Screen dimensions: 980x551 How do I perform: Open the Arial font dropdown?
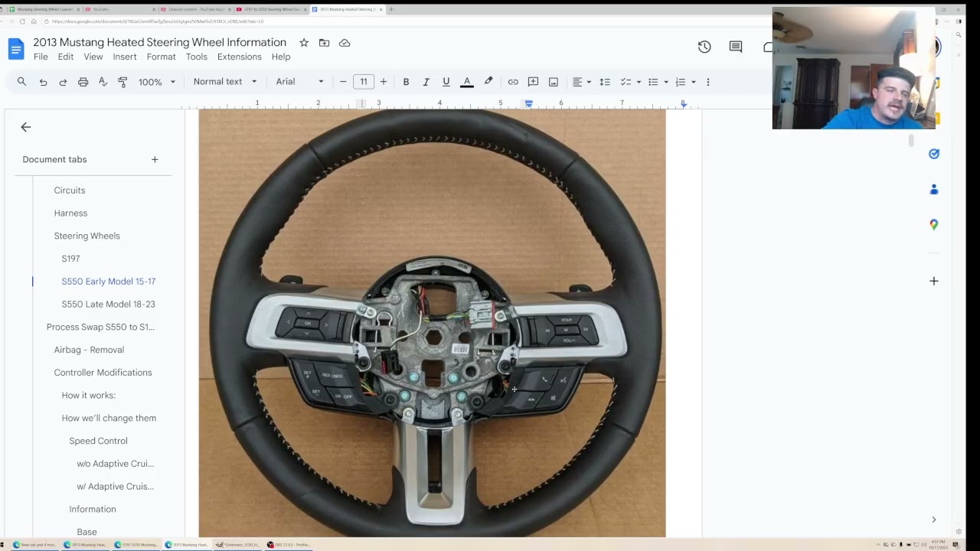click(x=299, y=82)
